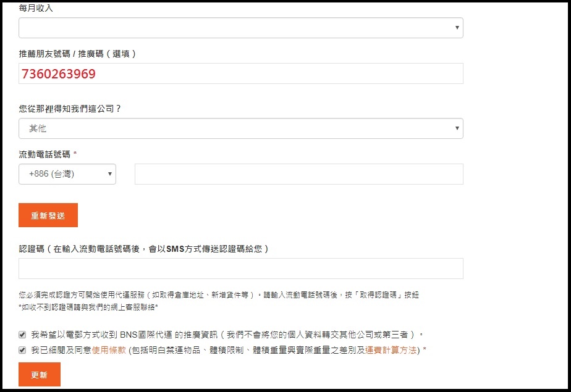Click the 您從那裡得知我們這公司 question label
The width and height of the screenshot is (571, 392).
coord(70,108)
